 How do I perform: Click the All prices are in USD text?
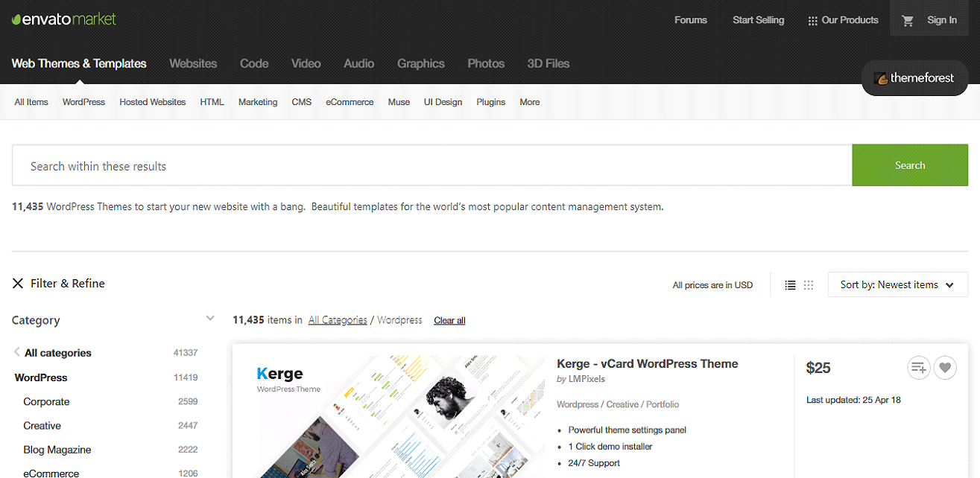(x=712, y=285)
